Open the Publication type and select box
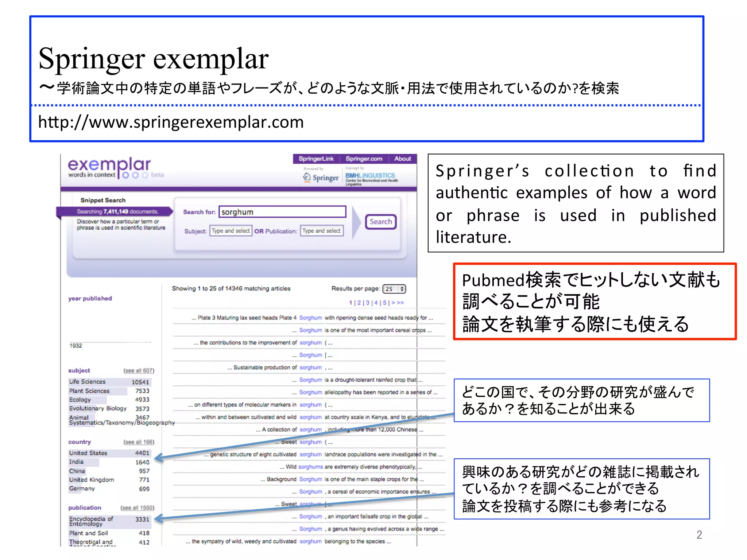 click(321, 231)
